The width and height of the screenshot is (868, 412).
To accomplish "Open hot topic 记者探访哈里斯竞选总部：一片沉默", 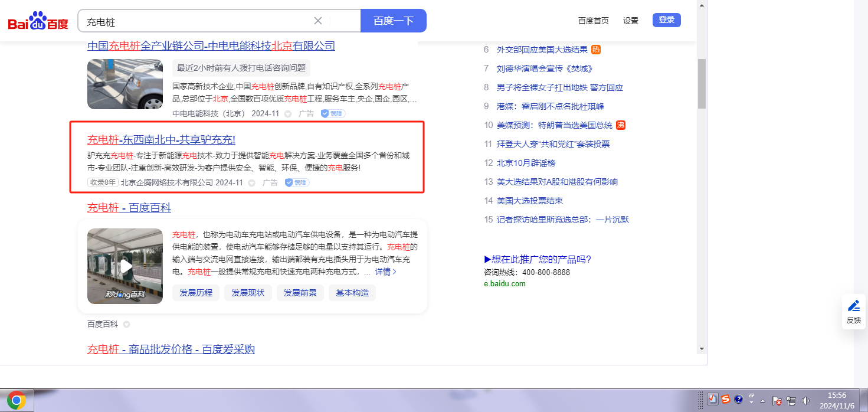I will point(563,220).
